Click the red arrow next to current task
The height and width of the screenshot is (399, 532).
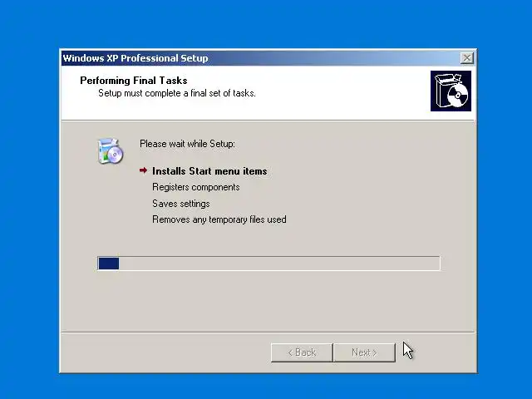pyautogui.click(x=143, y=170)
